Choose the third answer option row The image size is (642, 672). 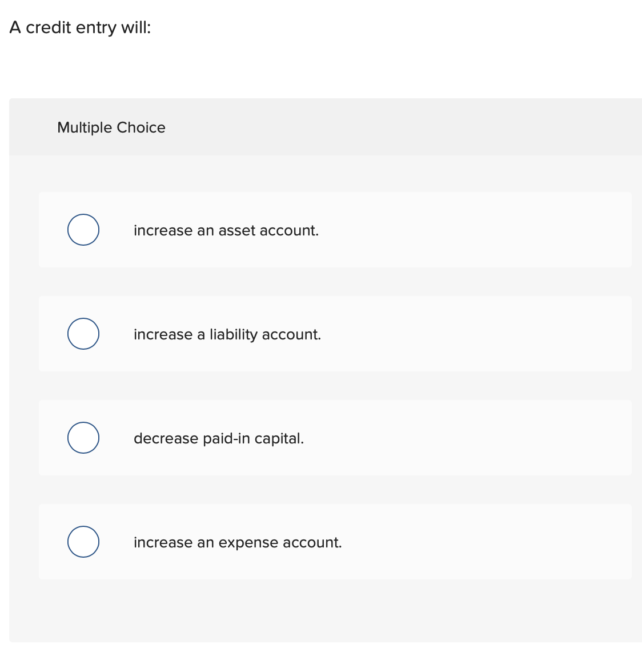pyautogui.click(x=337, y=438)
